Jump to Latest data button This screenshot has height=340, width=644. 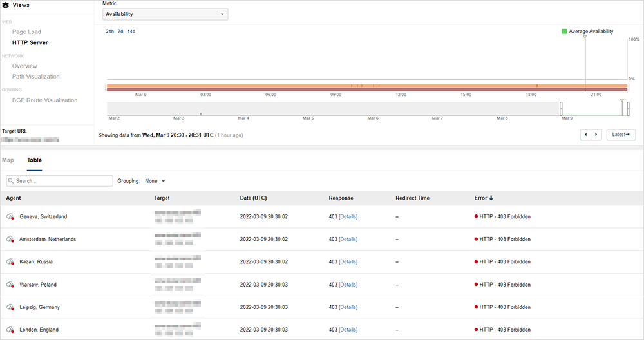point(621,135)
